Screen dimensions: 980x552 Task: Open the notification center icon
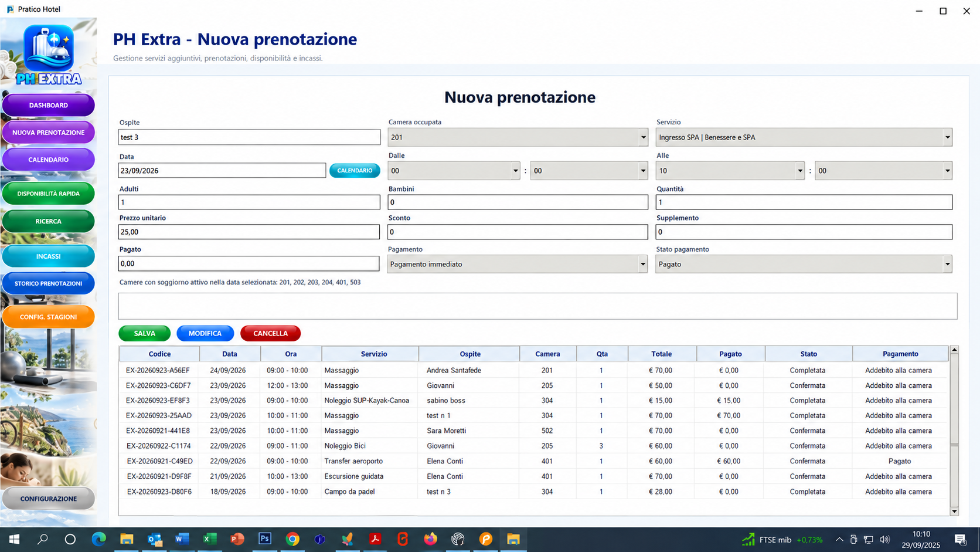click(960, 539)
